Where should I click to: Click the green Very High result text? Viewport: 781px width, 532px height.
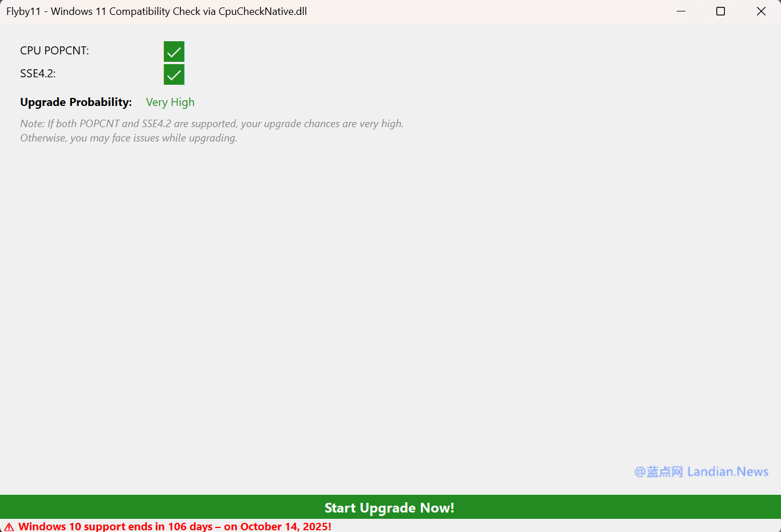tap(170, 103)
